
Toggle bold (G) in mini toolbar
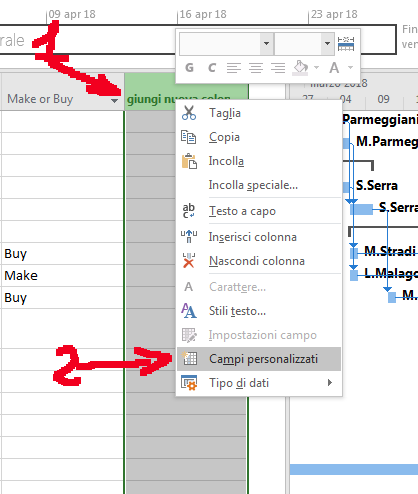pyautogui.click(x=189, y=68)
